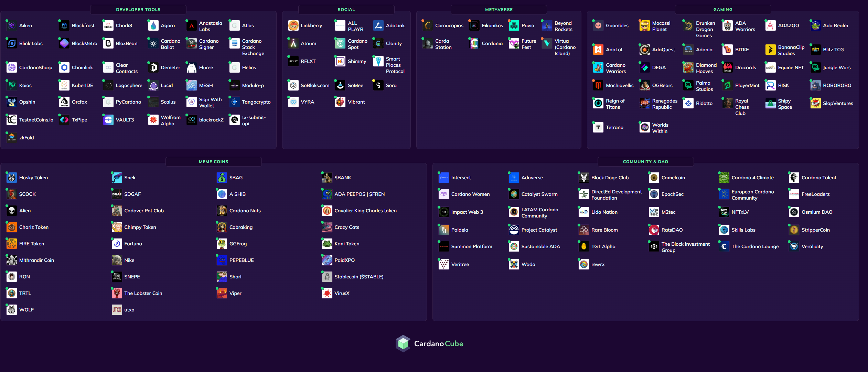The height and width of the screenshot is (372, 868).
Task: Click the Tetrano icon
Action: coord(598,127)
